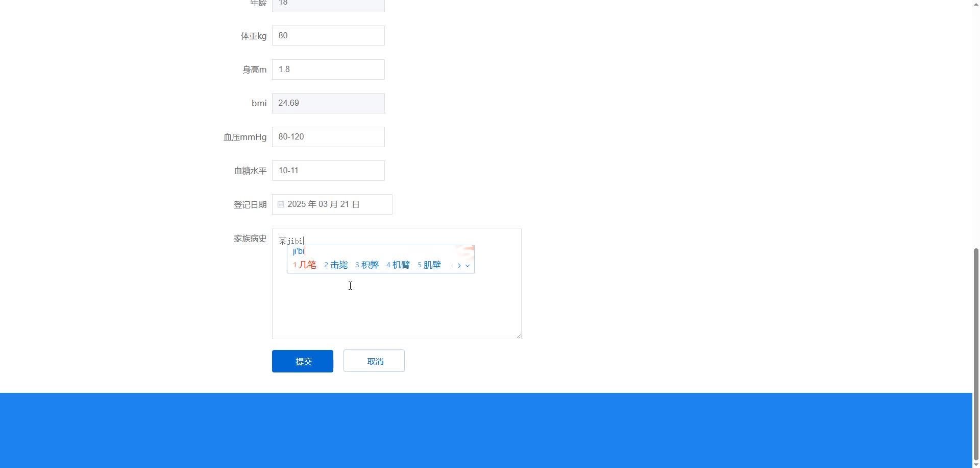This screenshot has height=468, width=980.
Task: Go to next IME candidate page
Action: coord(459,265)
